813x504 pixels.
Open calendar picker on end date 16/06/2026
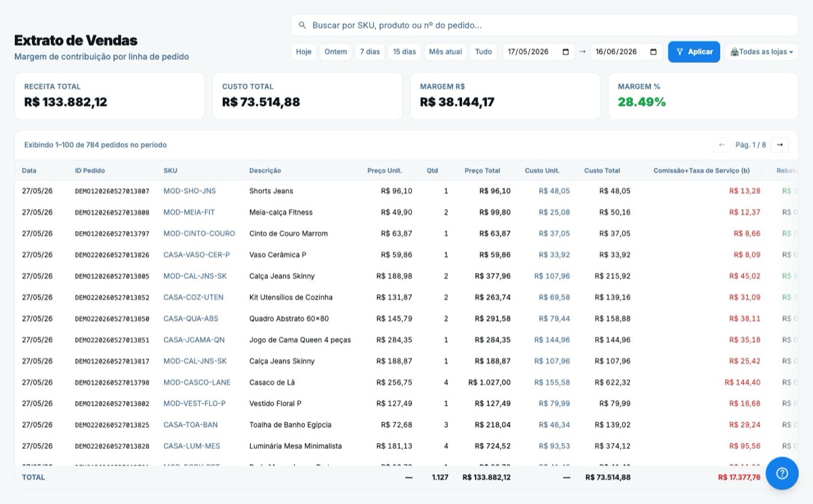pyautogui.click(x=653, y=52)
